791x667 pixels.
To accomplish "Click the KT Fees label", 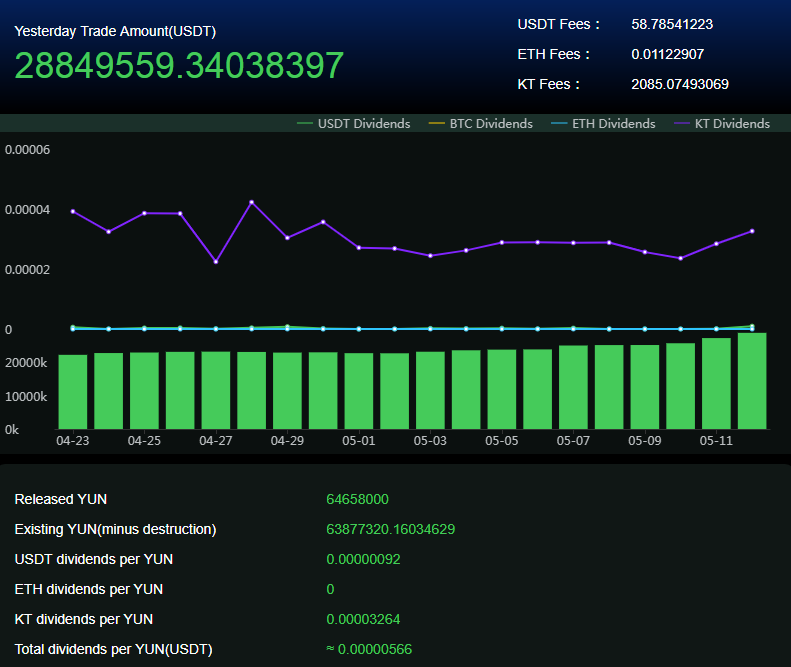I will click(548, 84).
